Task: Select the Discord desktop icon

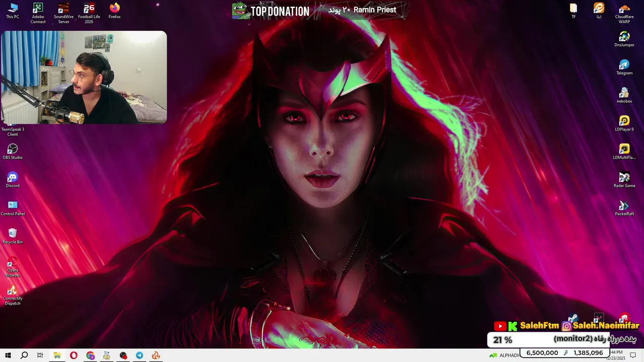Action: tap(13, 180)
